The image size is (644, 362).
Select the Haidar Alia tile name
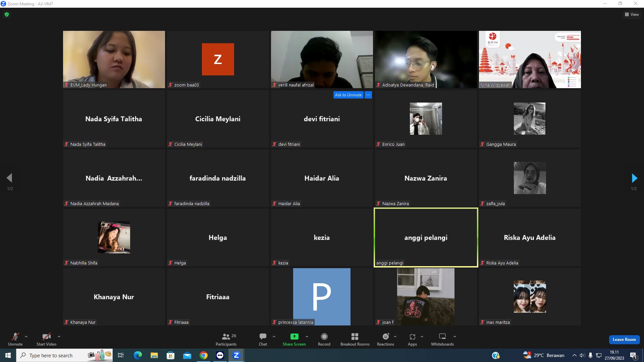pyautogui.click(x=322, y=178)
